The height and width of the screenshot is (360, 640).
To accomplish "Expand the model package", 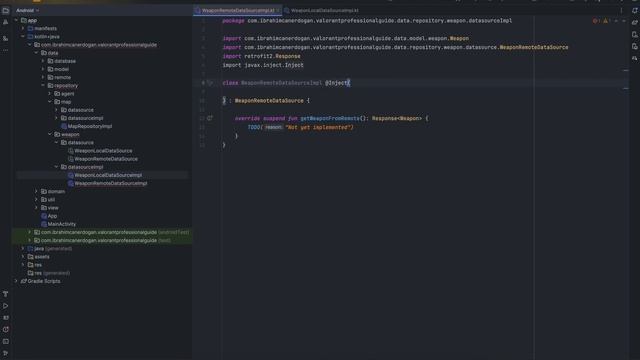I will pos(43,69).
